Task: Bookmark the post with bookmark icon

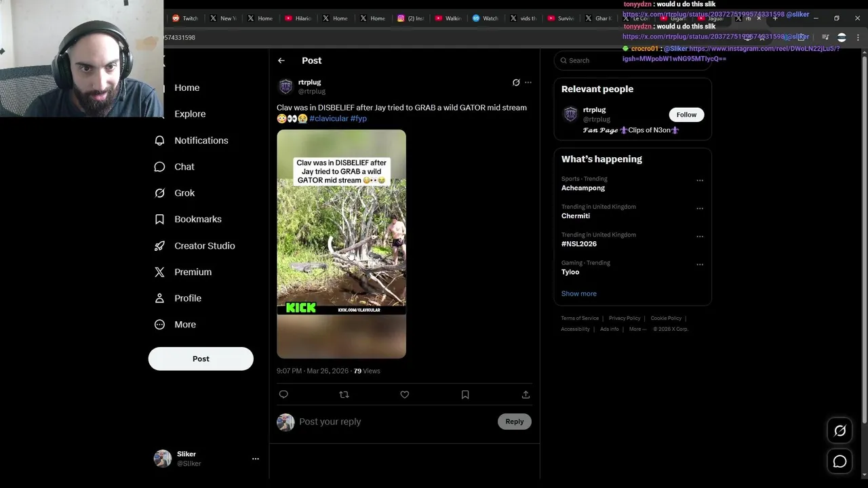Action: point(465,394)
